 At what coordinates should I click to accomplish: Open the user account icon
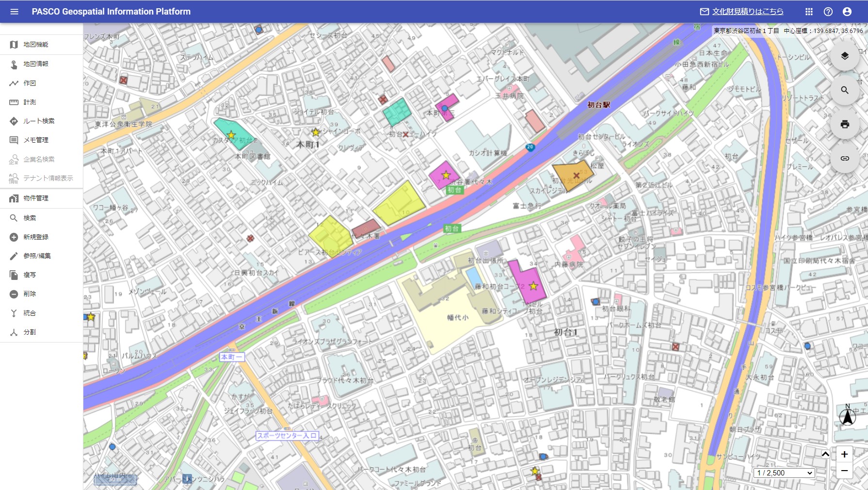[847, 12]
